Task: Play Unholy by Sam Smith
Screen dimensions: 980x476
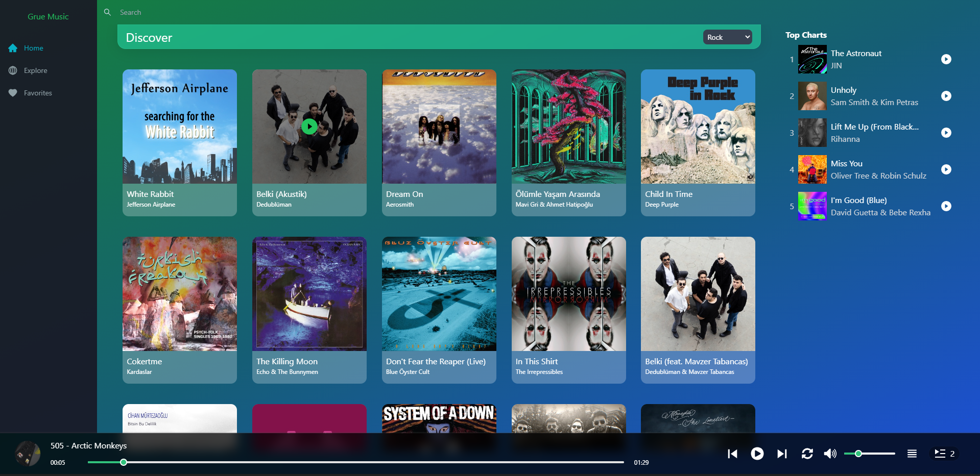Action: point(946,96)
